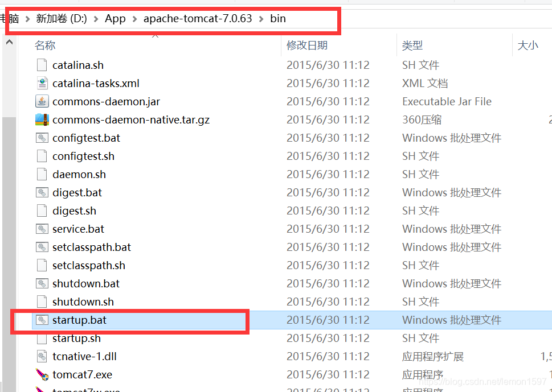Select the file name setclasspath.bat

pos(92,247)
